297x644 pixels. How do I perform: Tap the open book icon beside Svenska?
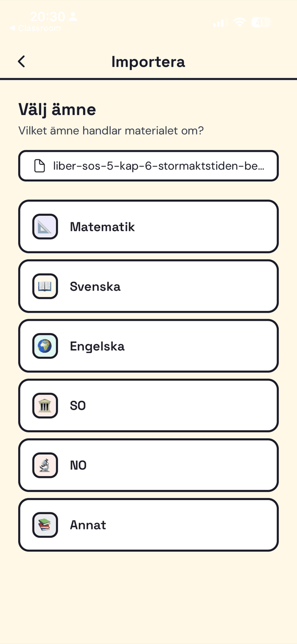pyautogui.click(x=45, y=286)
